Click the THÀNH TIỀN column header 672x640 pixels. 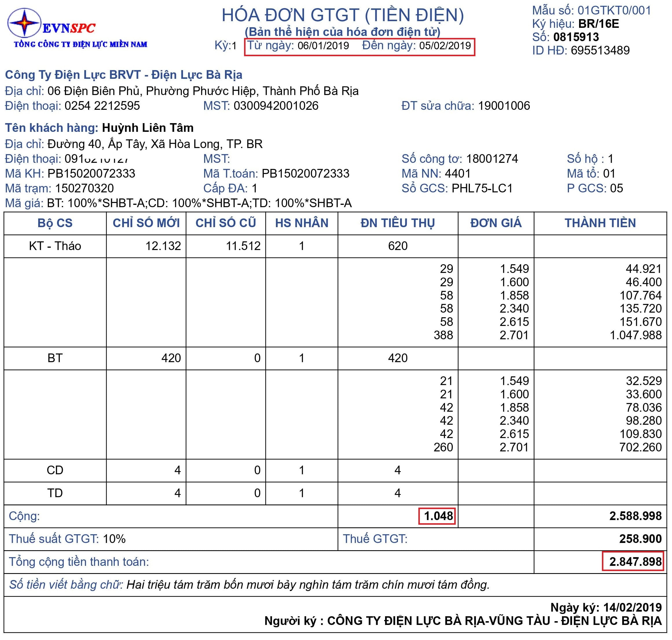[x=600, y=223]
